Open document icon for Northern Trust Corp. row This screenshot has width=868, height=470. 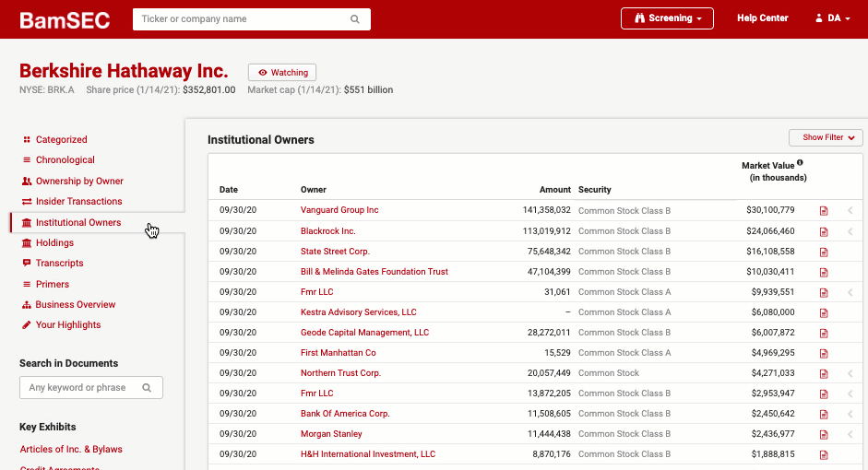(x=824, y=374)
